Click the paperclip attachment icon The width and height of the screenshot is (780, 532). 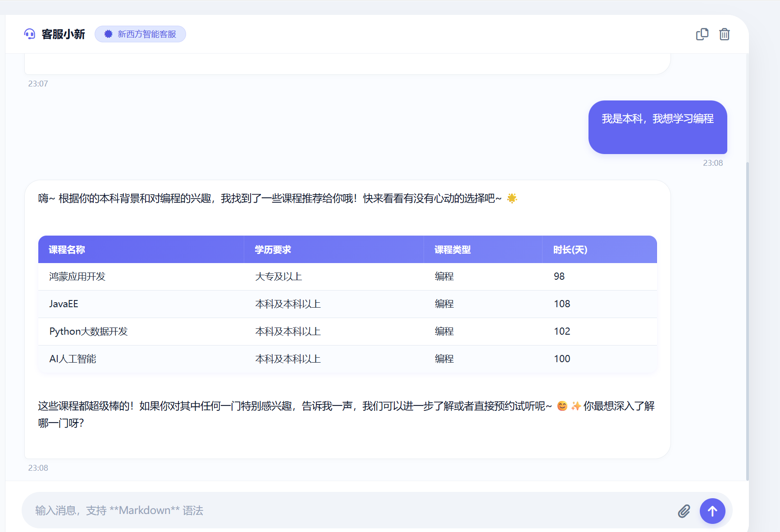[684, 511]
